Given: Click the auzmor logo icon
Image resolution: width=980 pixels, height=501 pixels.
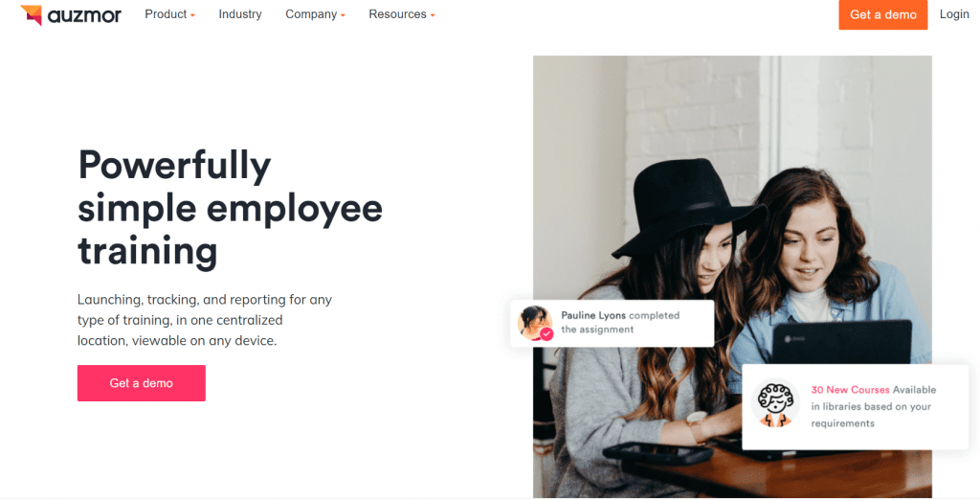Looking at the screenshot, I should click(32, 14).
